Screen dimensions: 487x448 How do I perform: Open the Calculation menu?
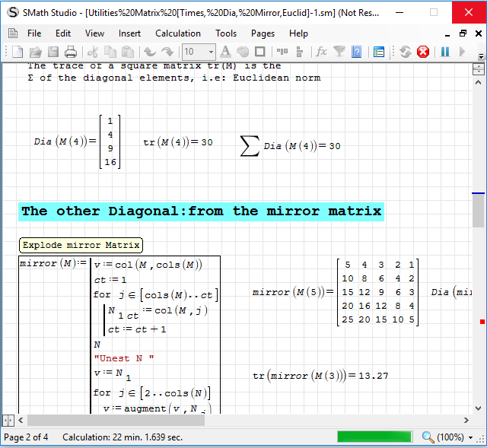pyautogui.click(x=178, y=33)
